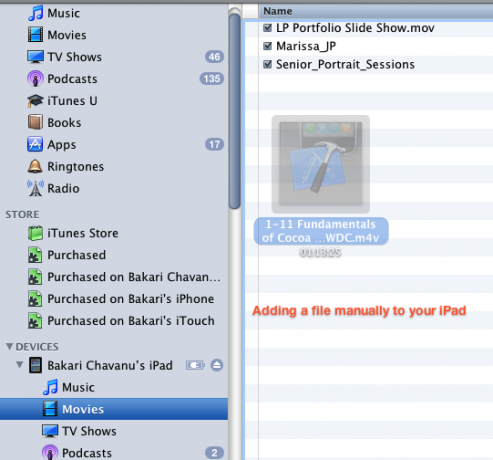Viewport: 493px width, 460px height.
Task: Open the Podcasts library icon with 135 badge
Action: [35, 79]
